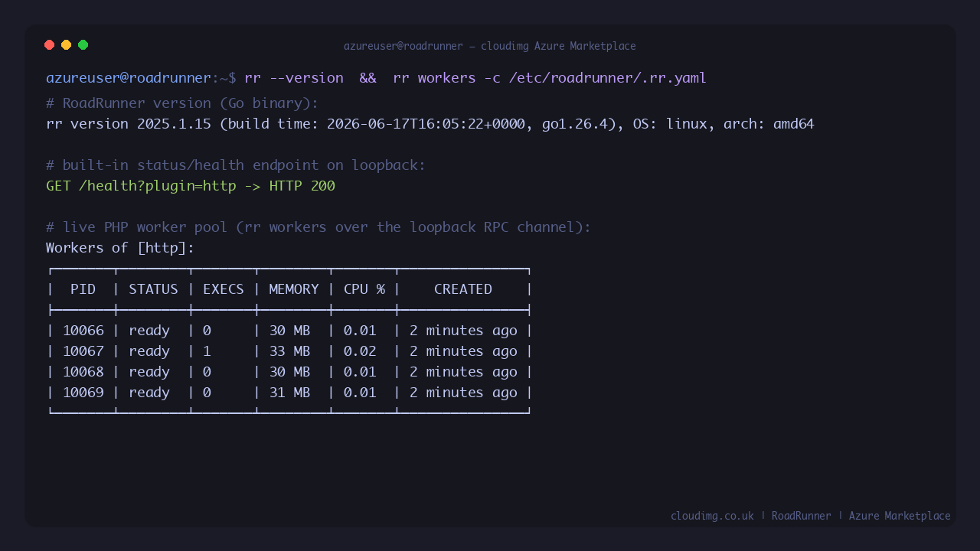Click the CREATED column header

pos(463,289)
